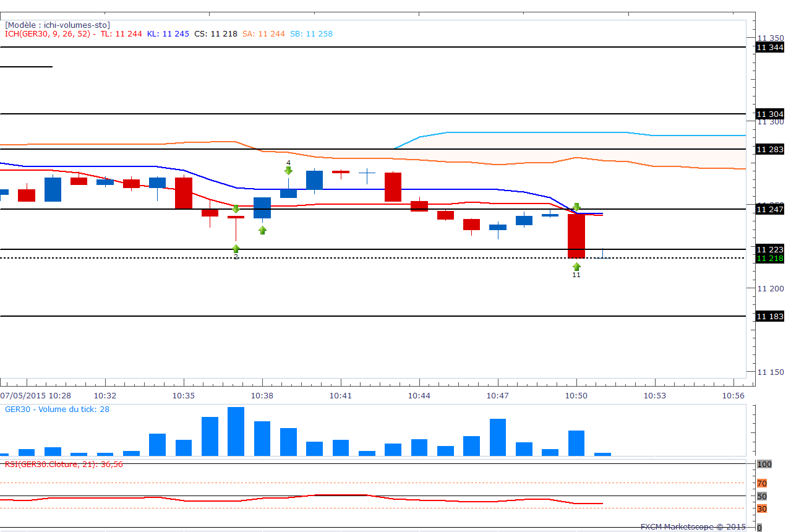Select the "ICH(GER30, 9, 26, 52)" indicator label
791x532 pixels.
click(49, 34)
